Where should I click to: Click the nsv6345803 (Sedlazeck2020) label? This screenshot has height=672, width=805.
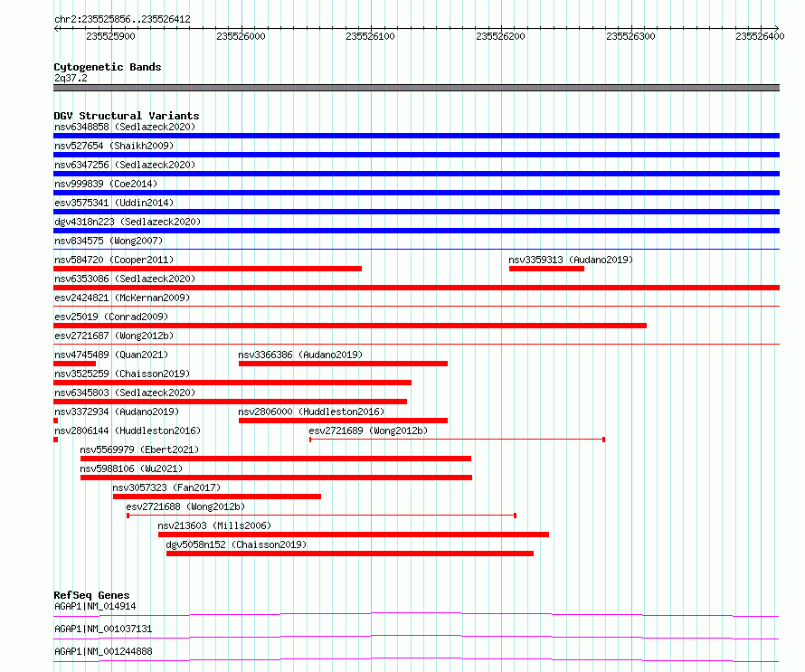(125, 393)
